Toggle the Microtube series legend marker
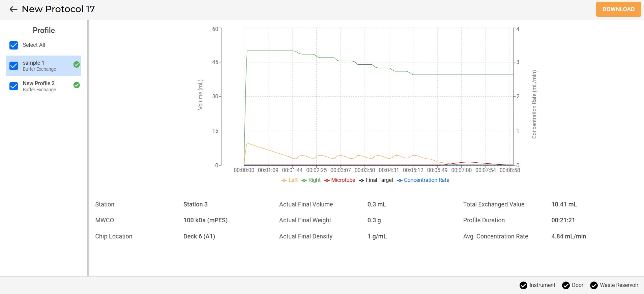 pos(327,181)
